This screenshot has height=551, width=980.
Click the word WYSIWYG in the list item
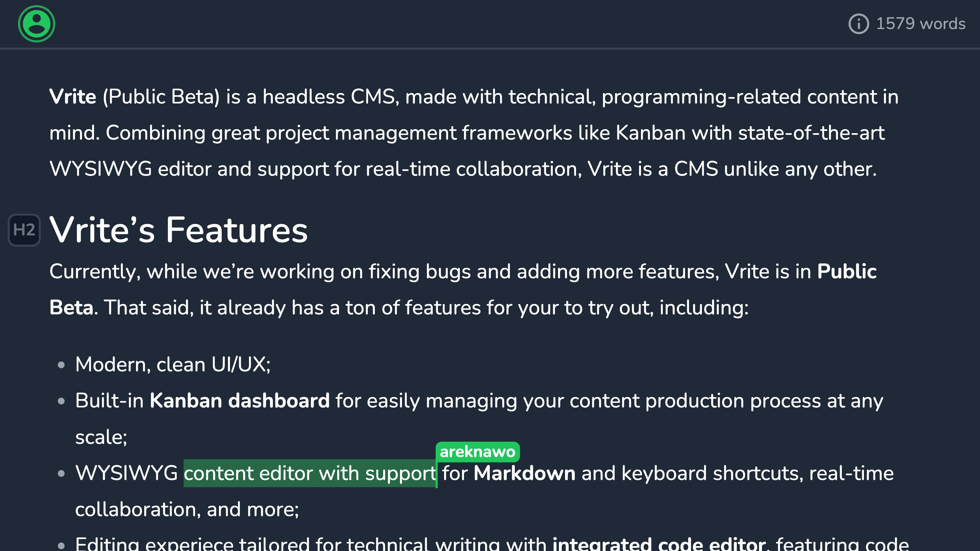point(126,473)
